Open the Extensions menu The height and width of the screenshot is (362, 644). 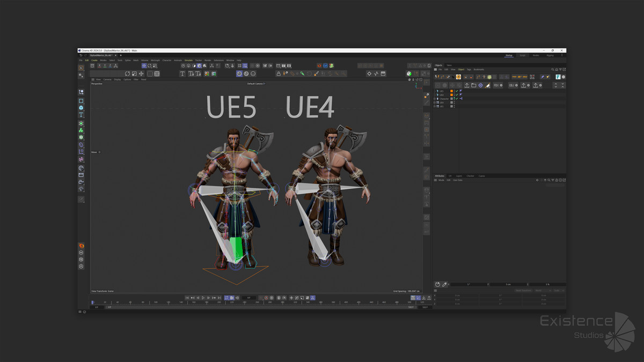pos(218,60)
